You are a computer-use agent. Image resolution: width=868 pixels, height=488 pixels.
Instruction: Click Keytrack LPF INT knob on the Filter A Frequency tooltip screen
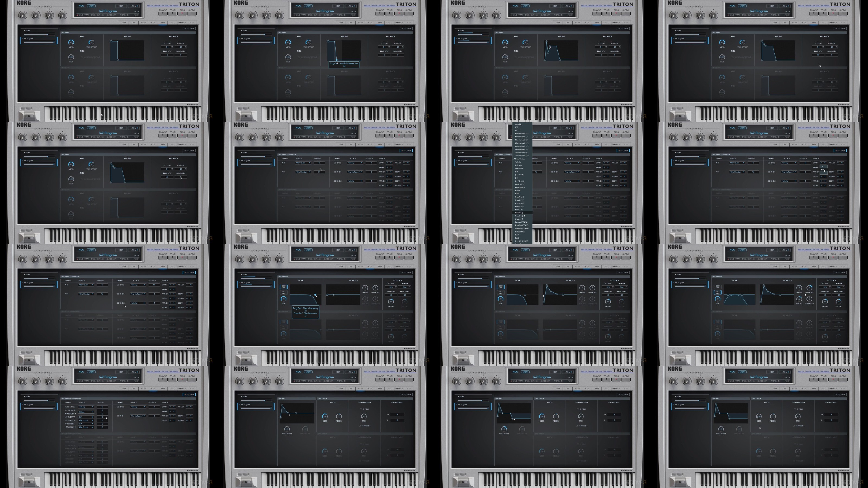click(x=391, y=302)
